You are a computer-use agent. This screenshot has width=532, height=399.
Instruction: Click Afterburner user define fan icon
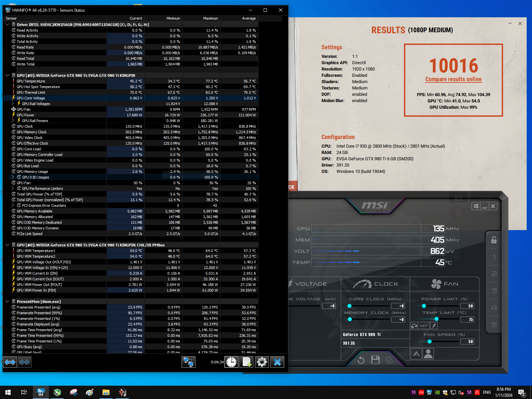point(428,354)
